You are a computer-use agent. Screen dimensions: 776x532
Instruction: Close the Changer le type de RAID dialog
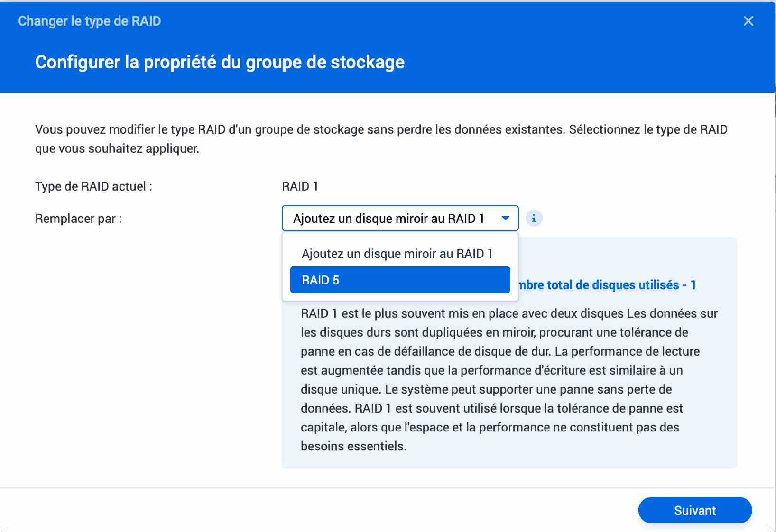(x=748, y=21)
